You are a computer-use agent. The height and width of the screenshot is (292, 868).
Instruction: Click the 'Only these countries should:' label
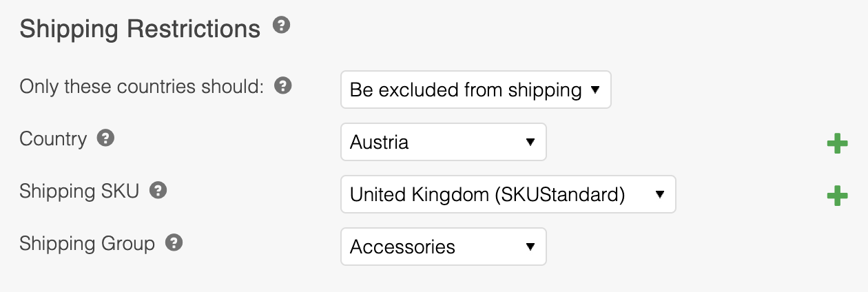tap(142, 87)
